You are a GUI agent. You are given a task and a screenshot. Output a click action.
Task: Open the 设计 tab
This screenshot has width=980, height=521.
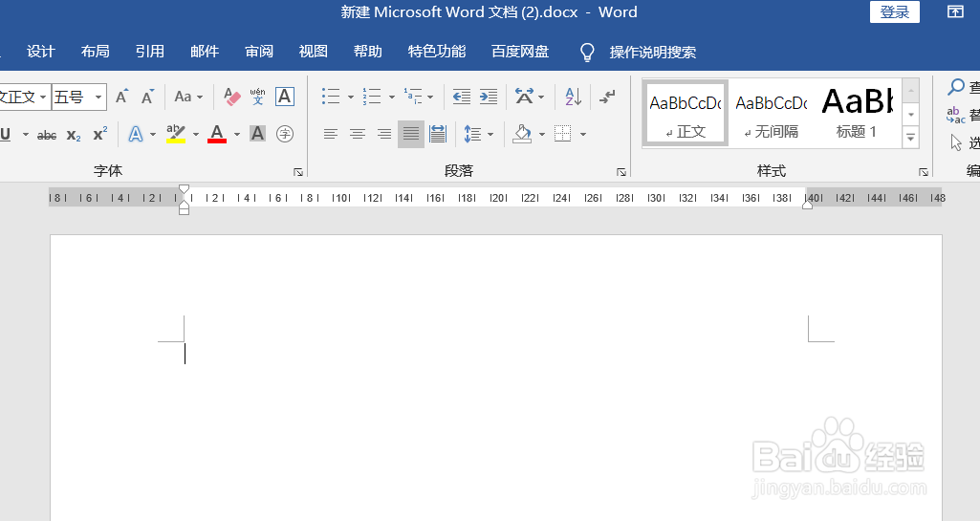(x=41, y=52)
